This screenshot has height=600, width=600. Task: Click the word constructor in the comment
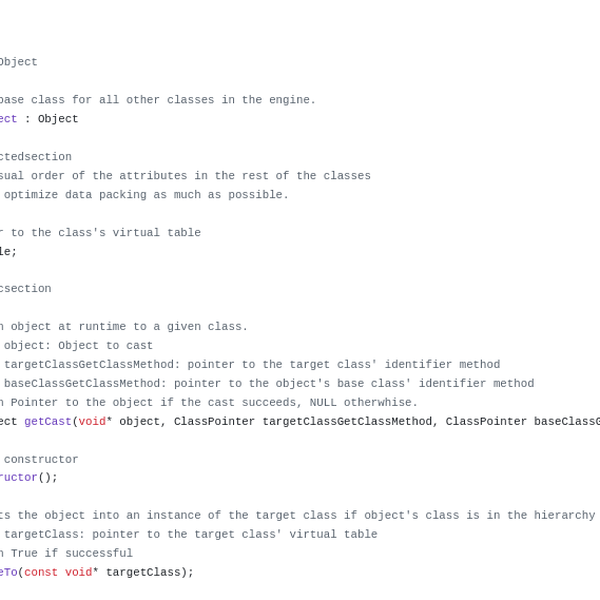pos(42,460)
